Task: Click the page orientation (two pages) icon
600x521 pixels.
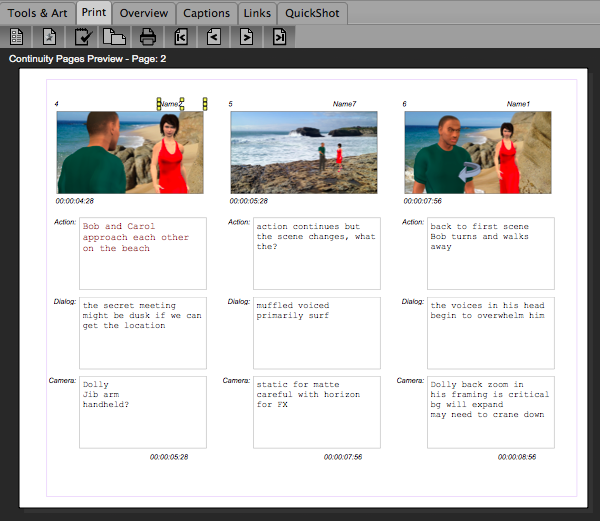Action: pos(114,37)
